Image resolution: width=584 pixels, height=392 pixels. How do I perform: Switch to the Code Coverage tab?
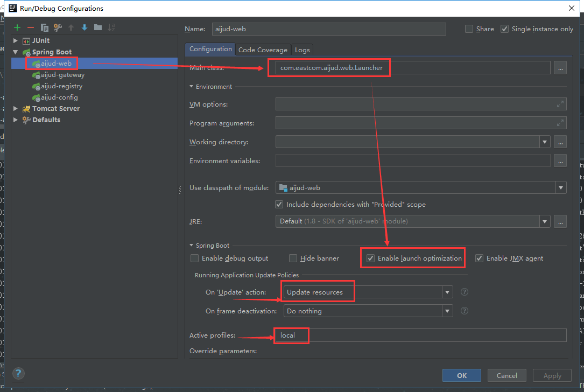click(263, 50)
